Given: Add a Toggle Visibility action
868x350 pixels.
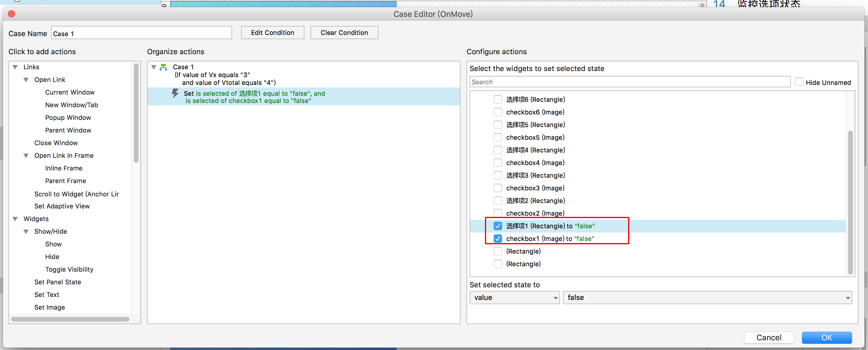Looking at the screenshot, I should click(69, 269).
